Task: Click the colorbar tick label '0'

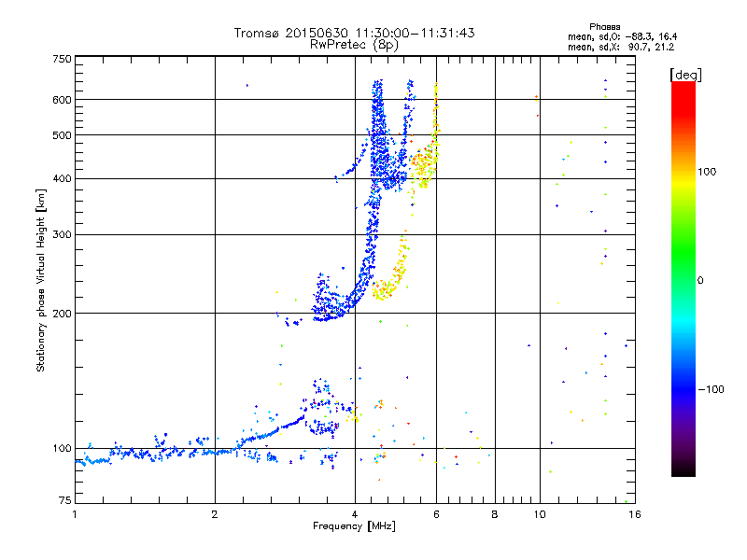Action: tap(699, 280)
